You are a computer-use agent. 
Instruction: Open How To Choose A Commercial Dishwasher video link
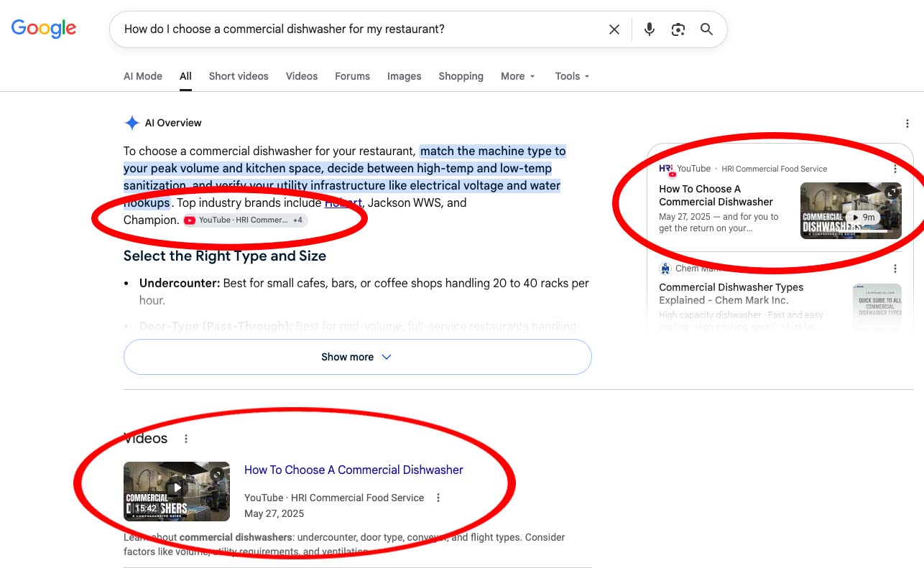pyautogui.click(x=354, y=470)
